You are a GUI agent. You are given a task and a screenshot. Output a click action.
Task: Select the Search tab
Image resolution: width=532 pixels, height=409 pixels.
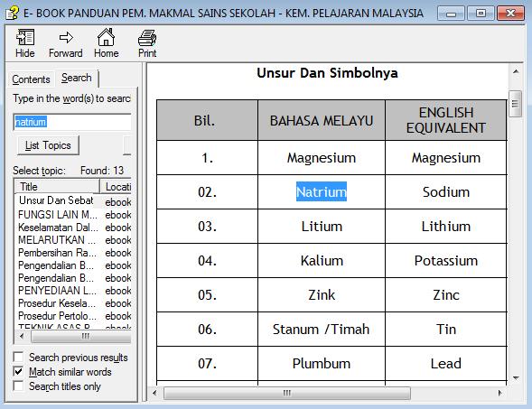coord(77,78)
